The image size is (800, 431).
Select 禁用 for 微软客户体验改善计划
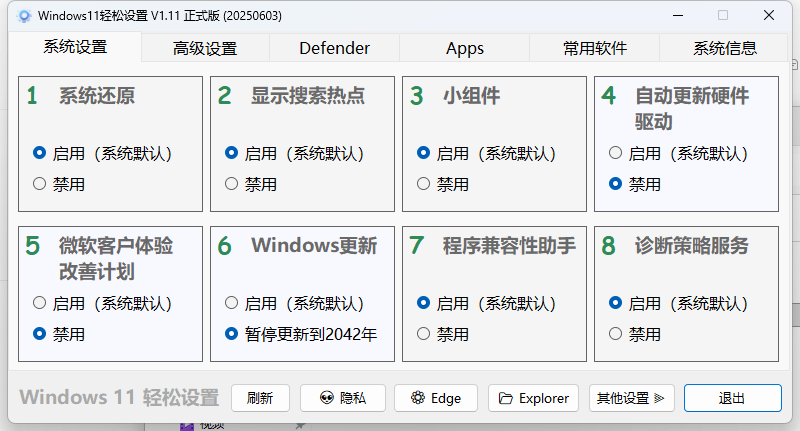click(x=59, y=334)
